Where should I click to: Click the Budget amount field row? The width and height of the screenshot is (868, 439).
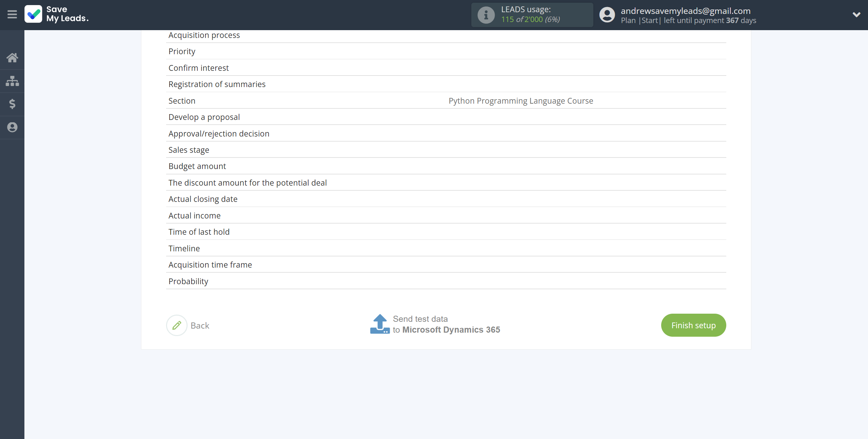coord(446,166)
